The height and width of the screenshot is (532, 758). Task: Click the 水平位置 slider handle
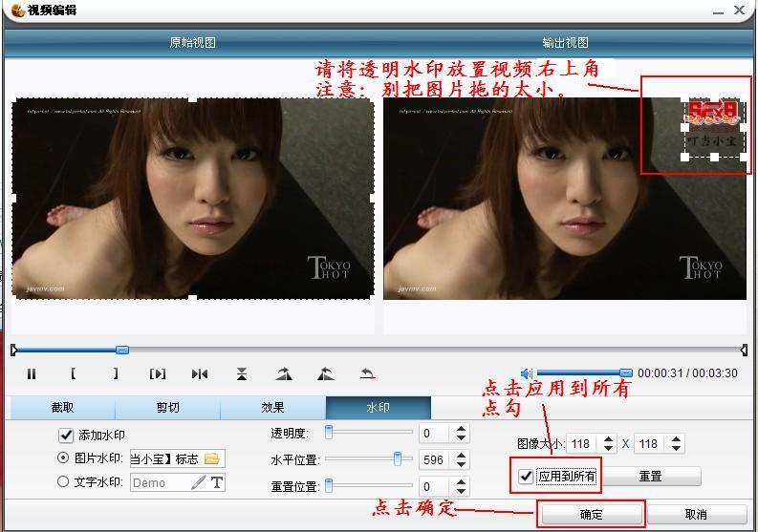[x=398, y=458]
